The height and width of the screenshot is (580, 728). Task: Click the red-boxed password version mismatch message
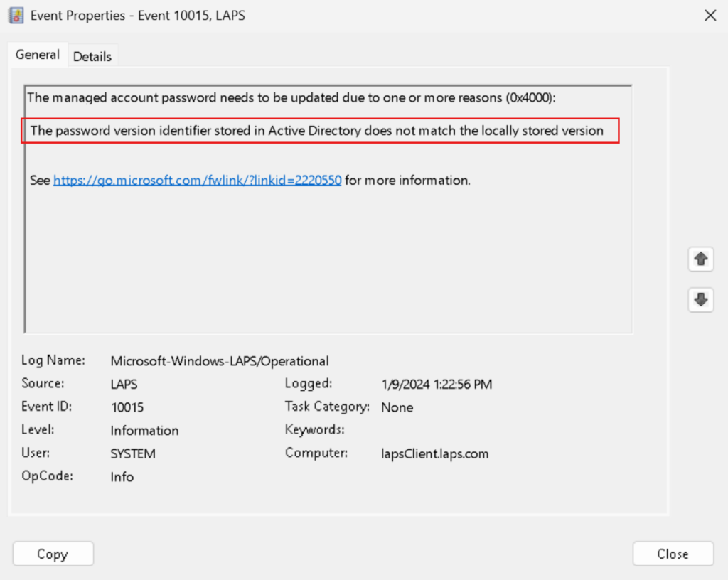(x=319, y=131)
